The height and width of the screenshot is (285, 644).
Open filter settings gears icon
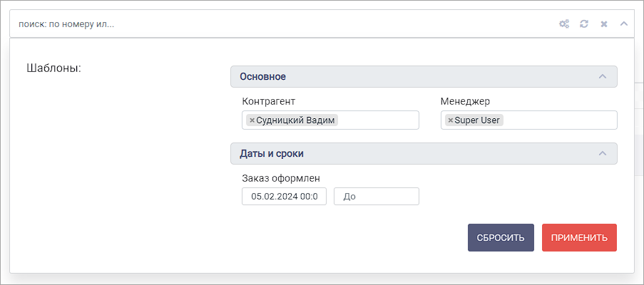(564, 24)
